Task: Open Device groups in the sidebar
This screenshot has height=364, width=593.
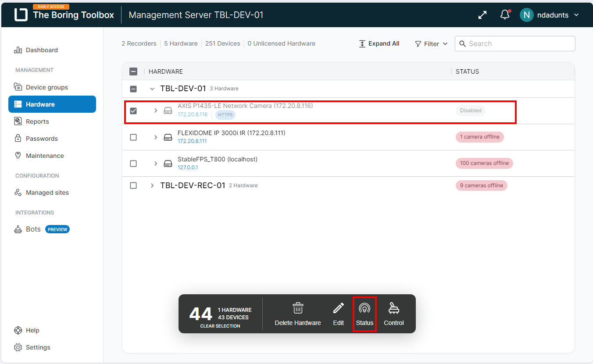Action: pos(47,87)
